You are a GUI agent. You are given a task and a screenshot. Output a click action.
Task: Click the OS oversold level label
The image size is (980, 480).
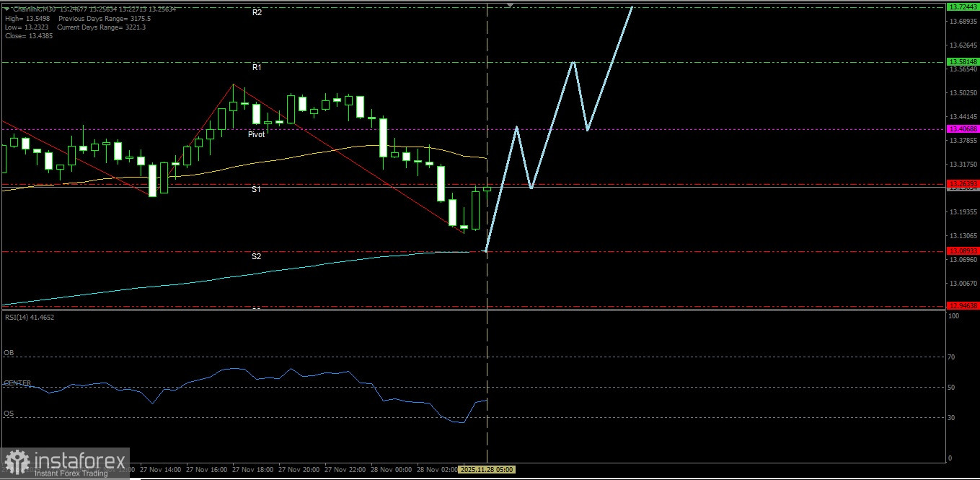pos(9,414)
